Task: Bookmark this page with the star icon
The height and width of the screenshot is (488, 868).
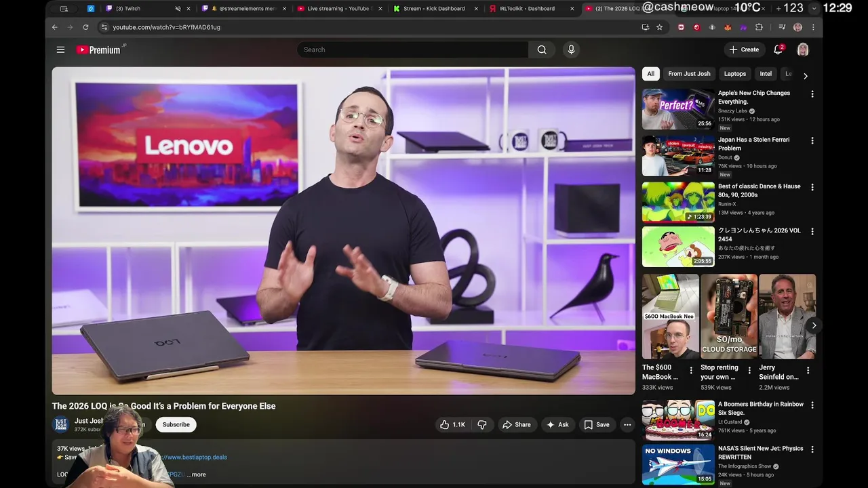Action: [x=659, y=27]
